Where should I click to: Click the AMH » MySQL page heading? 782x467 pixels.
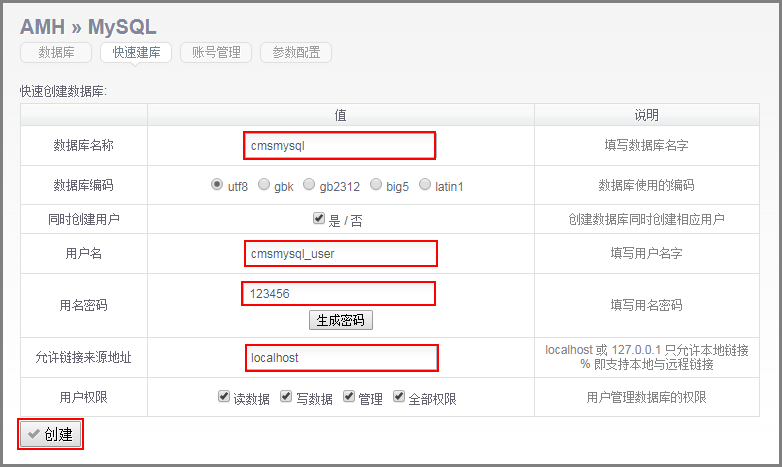tap(88, 27)
